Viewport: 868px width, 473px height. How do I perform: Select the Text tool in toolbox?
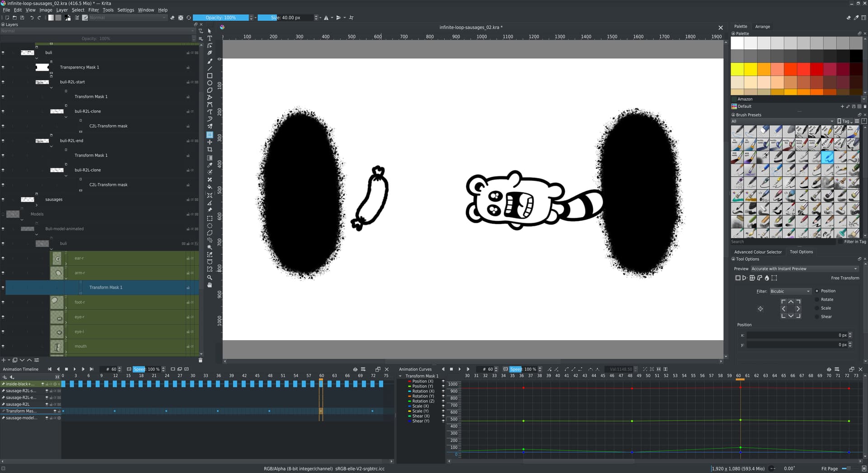point(210,38)
